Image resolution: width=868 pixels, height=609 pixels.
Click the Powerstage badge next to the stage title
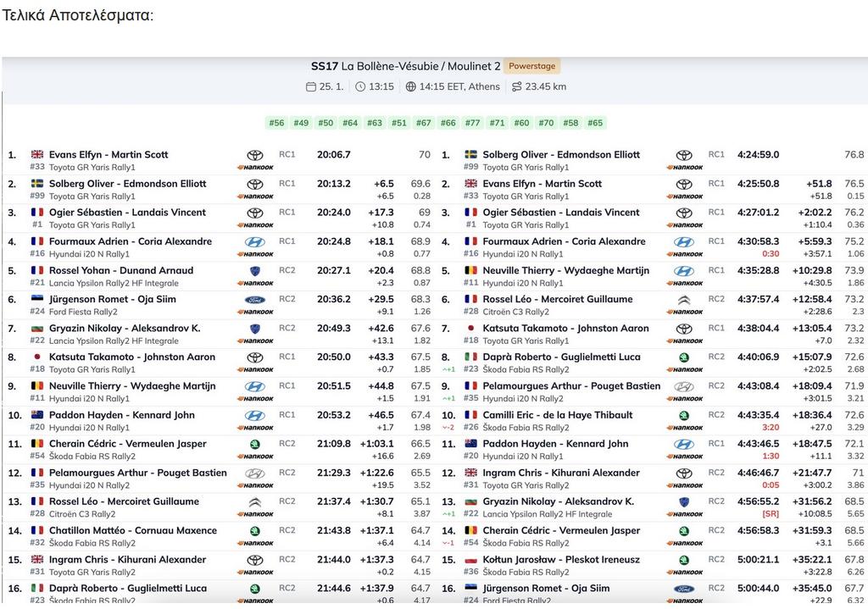point(532,66)
